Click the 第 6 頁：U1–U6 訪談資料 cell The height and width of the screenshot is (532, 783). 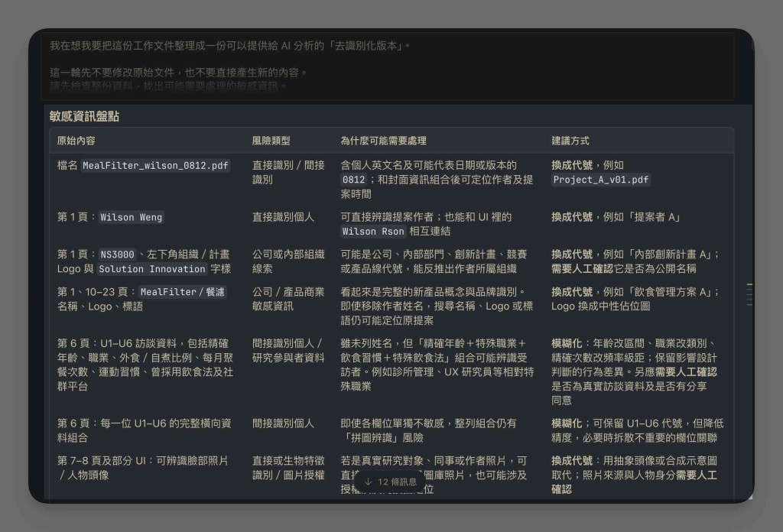pos(145,365)
